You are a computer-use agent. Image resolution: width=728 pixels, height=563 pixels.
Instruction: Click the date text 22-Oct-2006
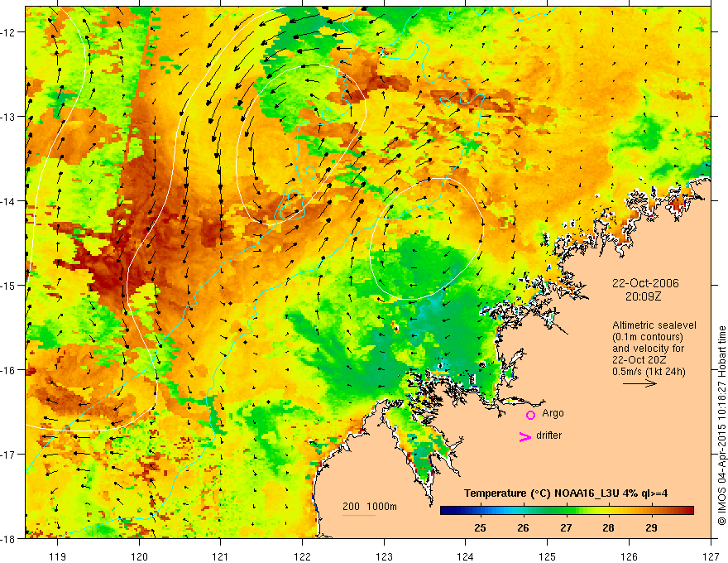645,283
